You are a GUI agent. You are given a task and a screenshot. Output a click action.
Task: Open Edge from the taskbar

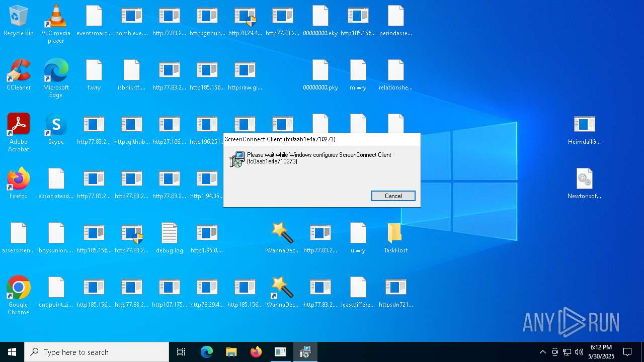(x=207, y=352)
